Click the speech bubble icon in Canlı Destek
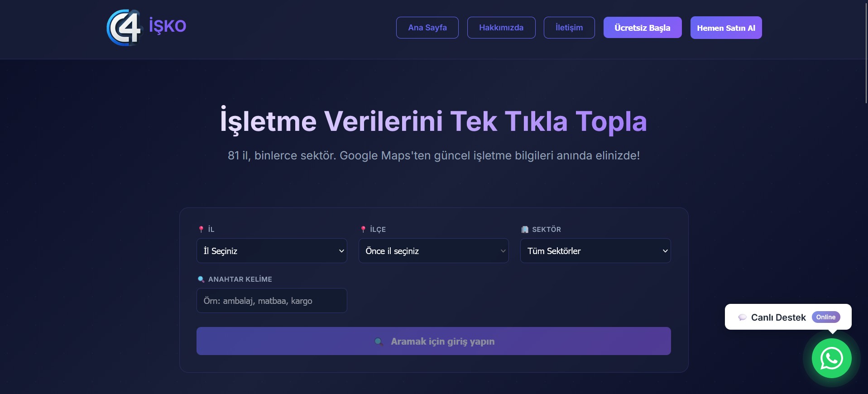This screenshot has width=868, height=394. [x=743, y=317]
